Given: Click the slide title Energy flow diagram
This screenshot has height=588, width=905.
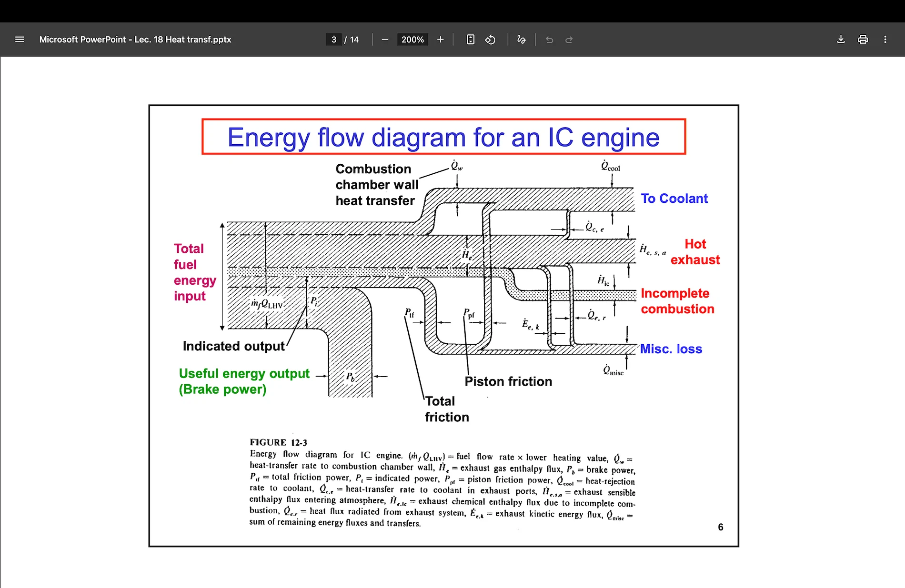Looking at the screenshot, I should (x=443, y=137).
